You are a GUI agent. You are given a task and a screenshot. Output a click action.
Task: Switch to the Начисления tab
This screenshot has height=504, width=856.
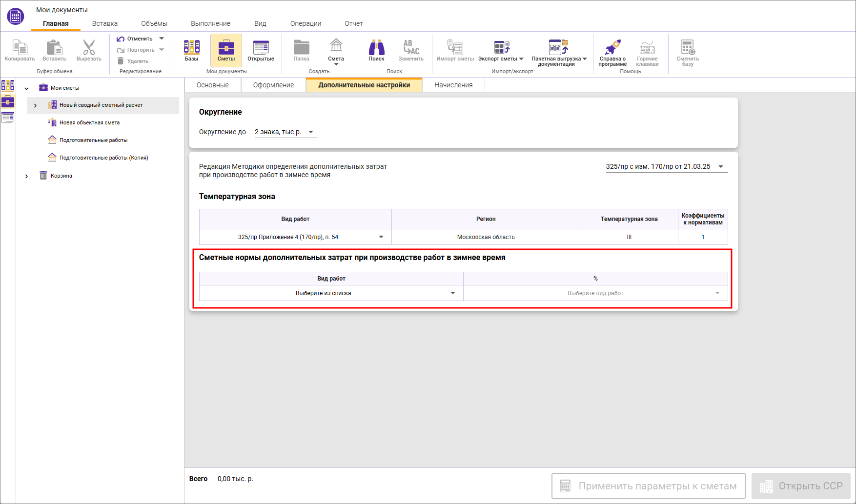(453, 85)
